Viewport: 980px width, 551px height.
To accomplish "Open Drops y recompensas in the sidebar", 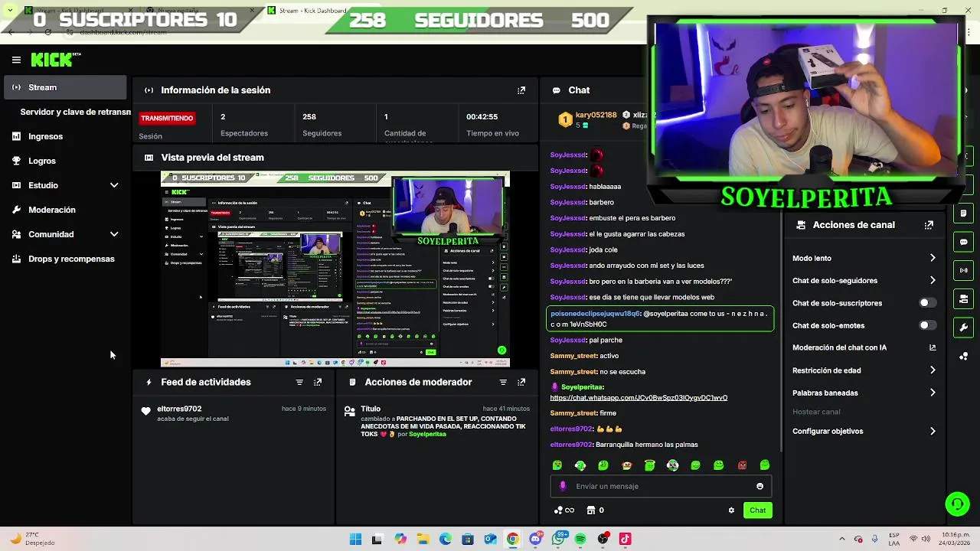I will click(65, 259).
